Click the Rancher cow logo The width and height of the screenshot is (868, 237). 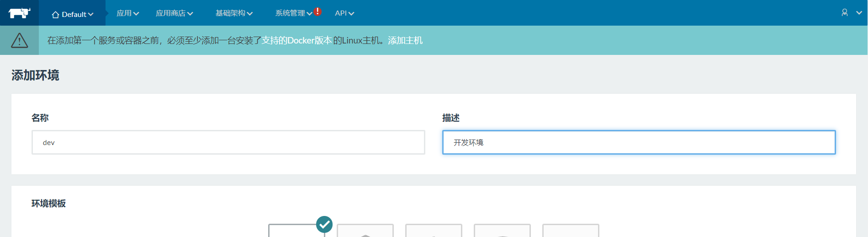point(19,13)
